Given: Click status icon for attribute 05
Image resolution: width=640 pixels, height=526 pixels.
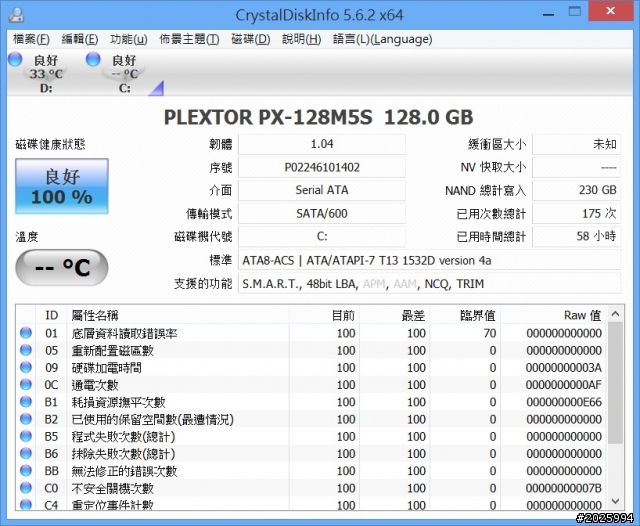Looking at the screenshot, I should pos(26,350).
